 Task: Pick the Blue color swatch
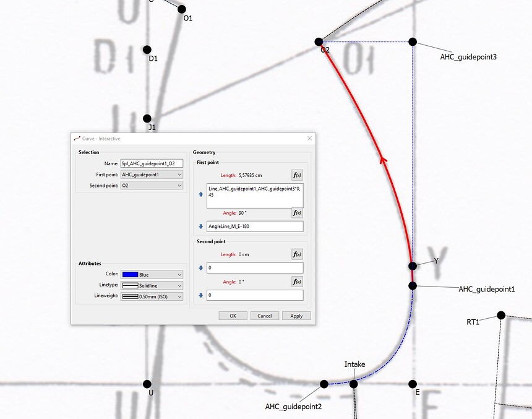[130, 274]
